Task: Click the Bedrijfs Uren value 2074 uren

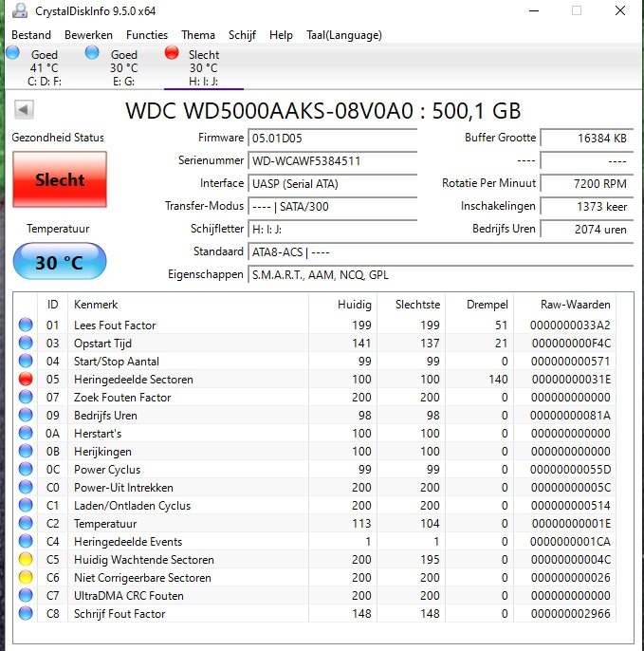Action: [587, 230]
